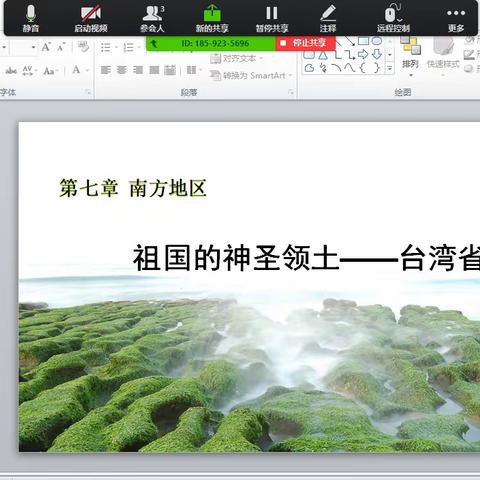480x480 pixels.
Task: Mute microphone with the 静音 button
Action: (31, 18)
